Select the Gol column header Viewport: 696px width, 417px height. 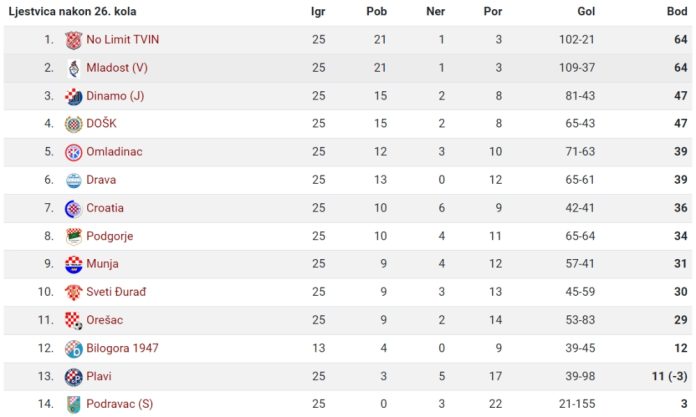click(x=586, y=12)
